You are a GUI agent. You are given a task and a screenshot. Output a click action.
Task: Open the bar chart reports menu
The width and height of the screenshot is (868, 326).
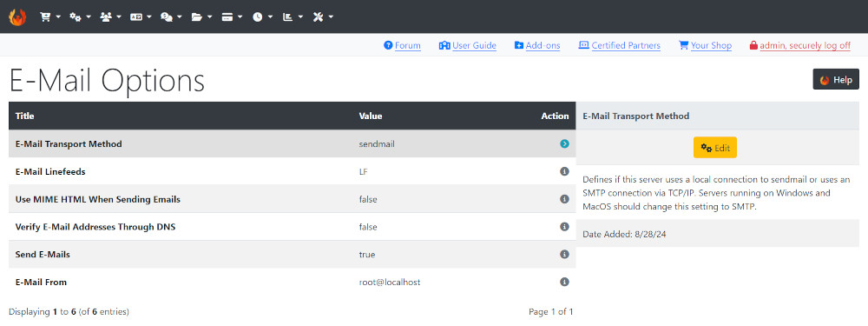coord(293,17)
